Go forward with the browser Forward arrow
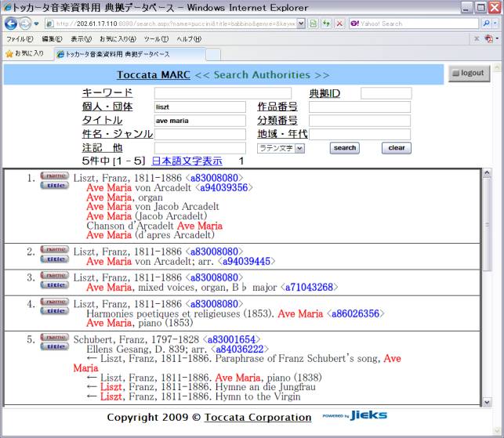This screenshot has height=438, width=504. click(x=25, y=24)
